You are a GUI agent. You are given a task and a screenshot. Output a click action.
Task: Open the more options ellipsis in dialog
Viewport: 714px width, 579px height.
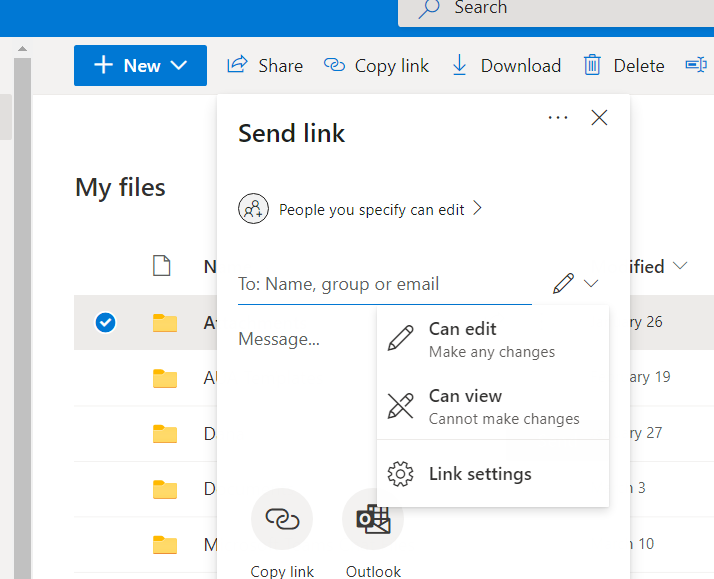(558, 118)
